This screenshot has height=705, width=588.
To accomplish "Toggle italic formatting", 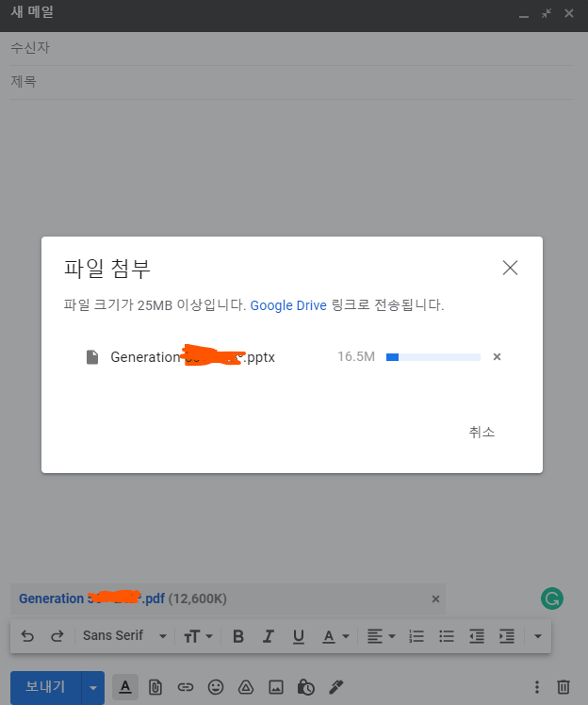I will point(269,636).
